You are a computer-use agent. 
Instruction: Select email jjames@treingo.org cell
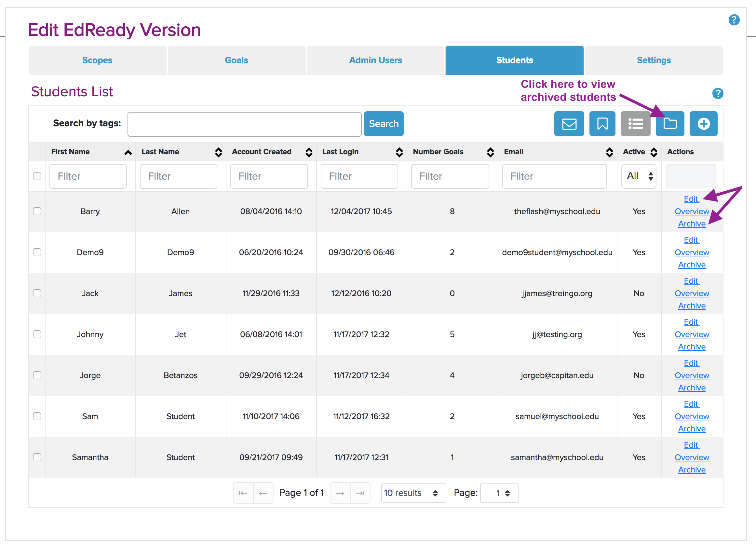click(x=557, y=293)
